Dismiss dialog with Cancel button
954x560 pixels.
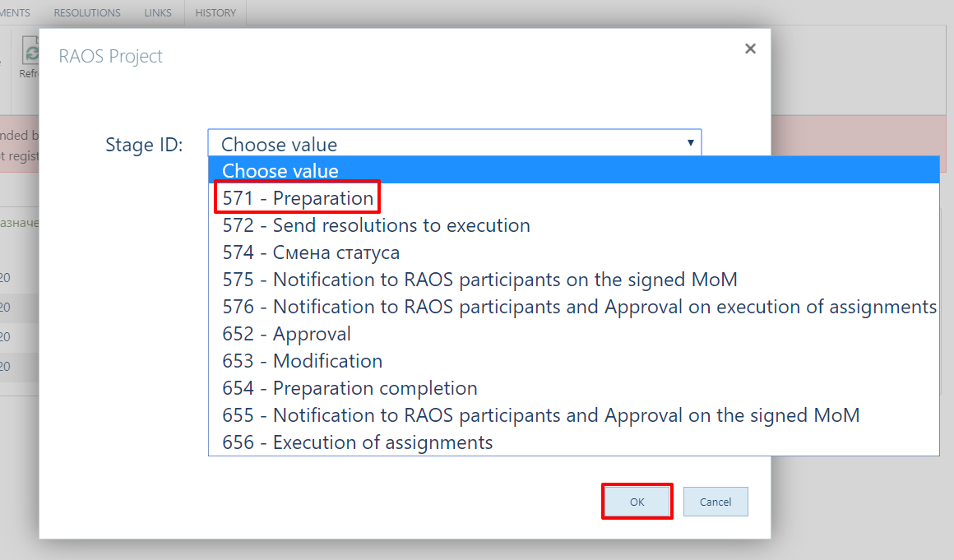pos(715,502)
